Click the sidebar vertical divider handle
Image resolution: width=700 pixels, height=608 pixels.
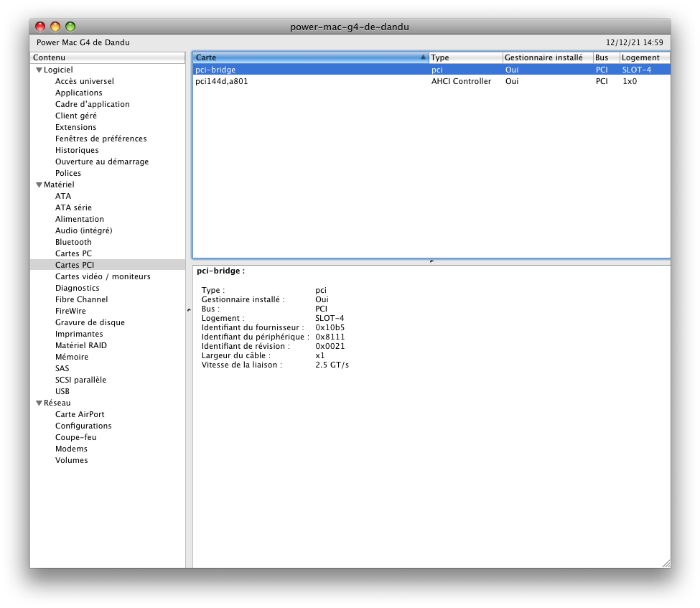pyautogui.click(x=189, y=310)
